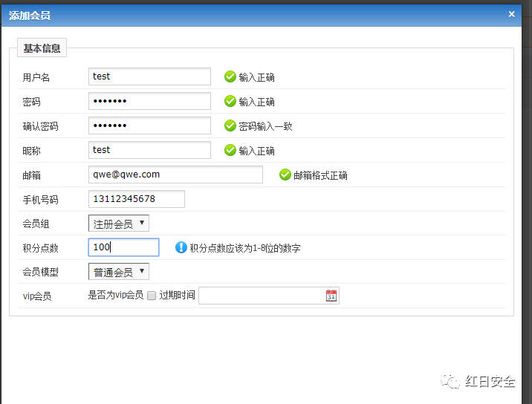Click the 手机号码 field with 13112345678

pos(137,199)
